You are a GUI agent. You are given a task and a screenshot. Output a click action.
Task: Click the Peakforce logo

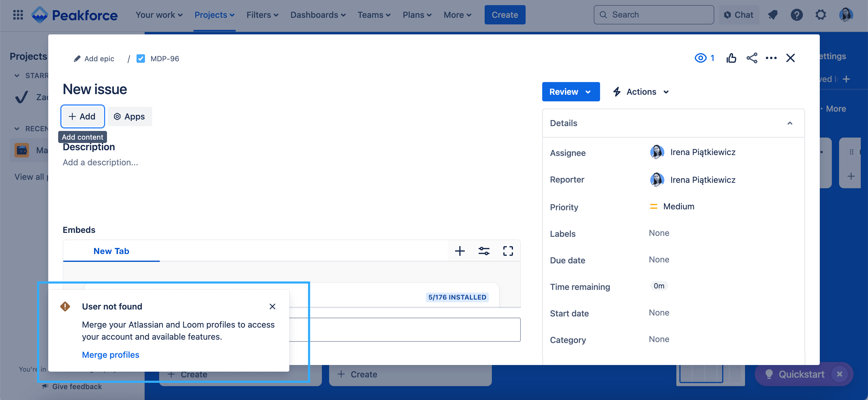point(74,15)
